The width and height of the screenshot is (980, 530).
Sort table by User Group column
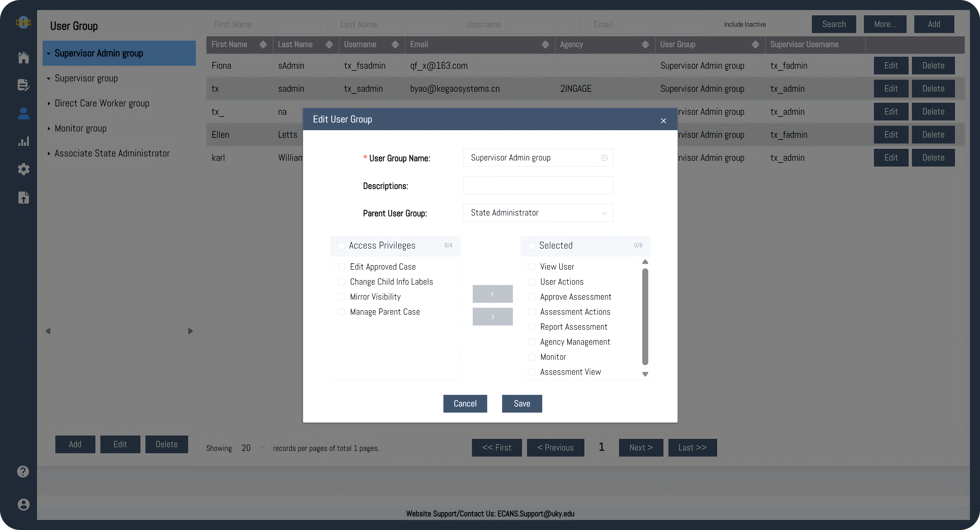coord(755,45)
